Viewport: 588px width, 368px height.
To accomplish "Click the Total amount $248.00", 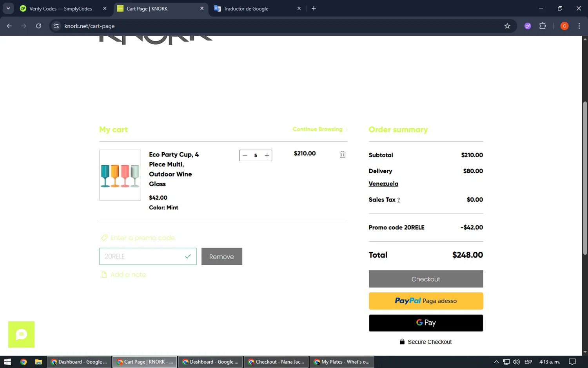I will 468,255.
